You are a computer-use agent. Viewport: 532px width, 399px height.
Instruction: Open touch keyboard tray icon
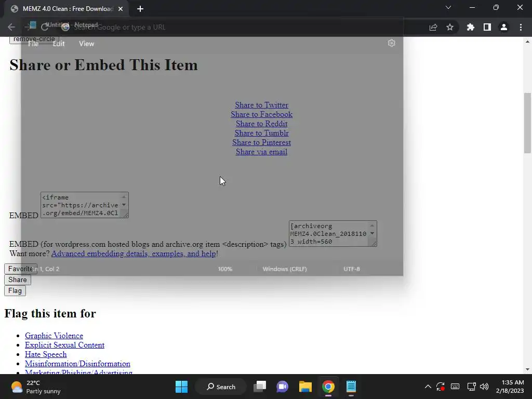point(455,387)
